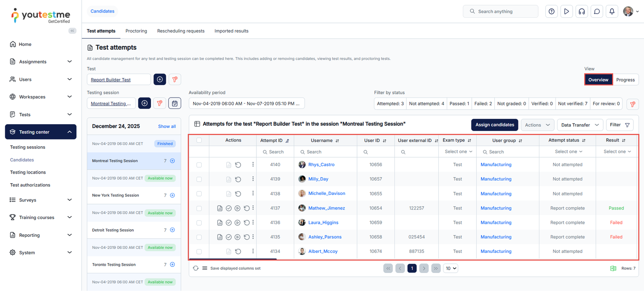Click the calendar icon beside Testing session
644x291 pixels.
click(175, 103)
